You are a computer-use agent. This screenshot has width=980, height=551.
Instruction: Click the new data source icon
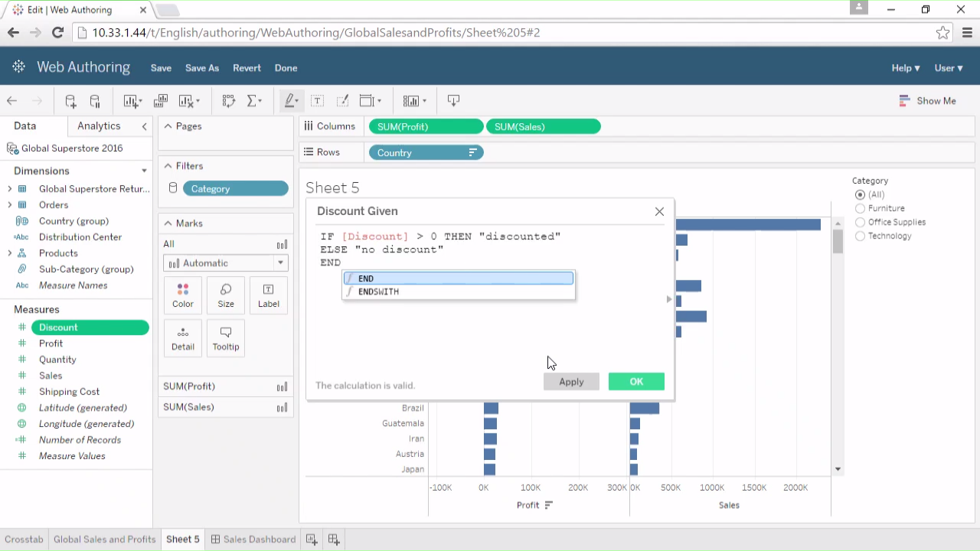point(70,101)
